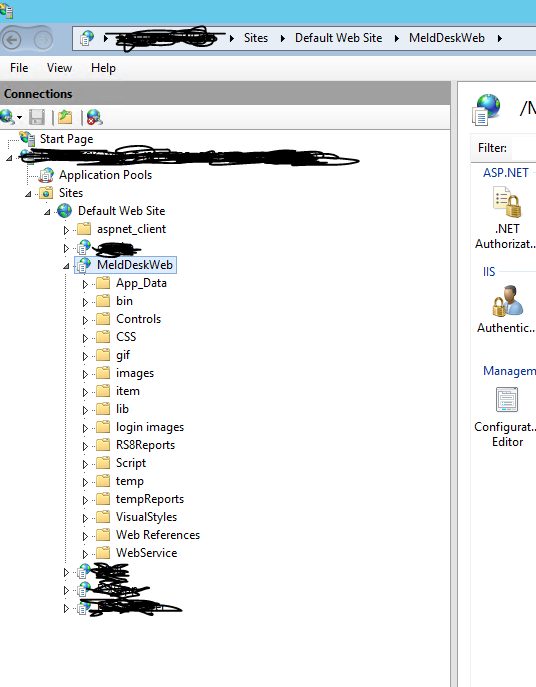Viewport: 536px width, 687px height.
Task: Collapse the MeldDeskWeb application node
Action: 66,266
